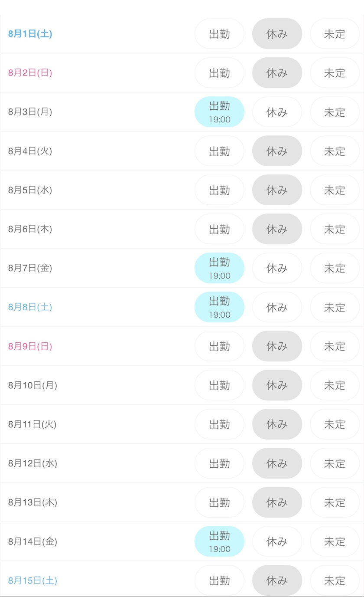
Task: Select 出勤 for August 15
Action: [x=219, y=581]
